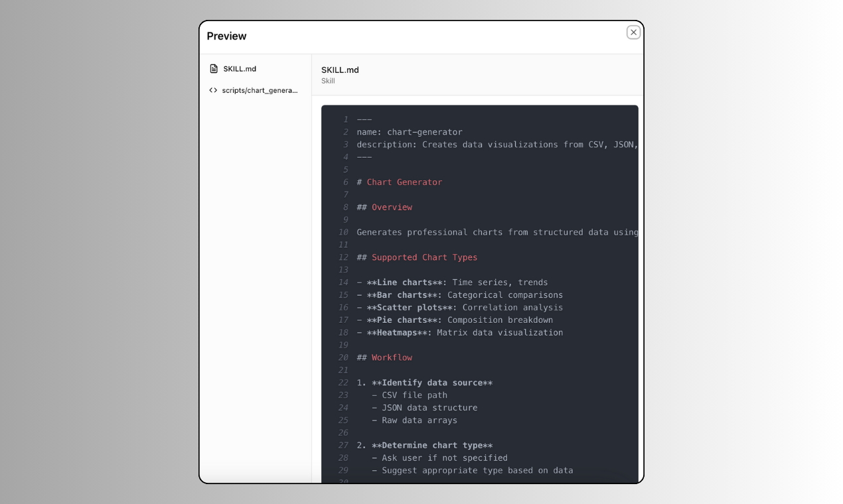Click the '# Chart Generator' heading line
The height and width of the screenshot is (504, 843).
coord(399,182)
